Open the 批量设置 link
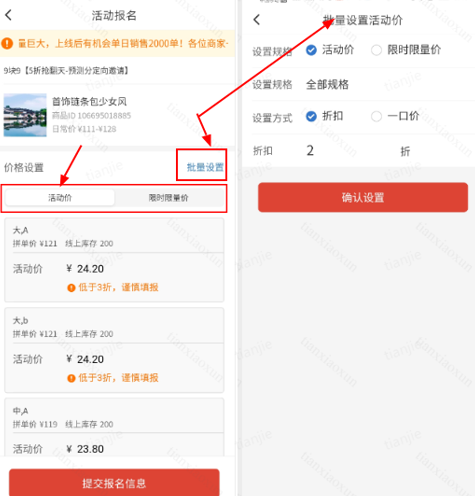The width and height of the screenshot is (475, 496). (x=205, y=167)
